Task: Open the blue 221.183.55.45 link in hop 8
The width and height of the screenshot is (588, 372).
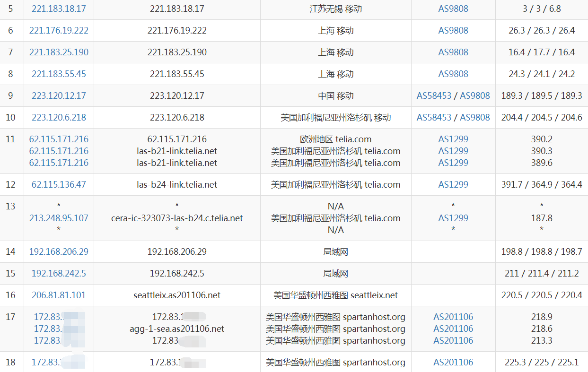Action: (x=59, y=74)
